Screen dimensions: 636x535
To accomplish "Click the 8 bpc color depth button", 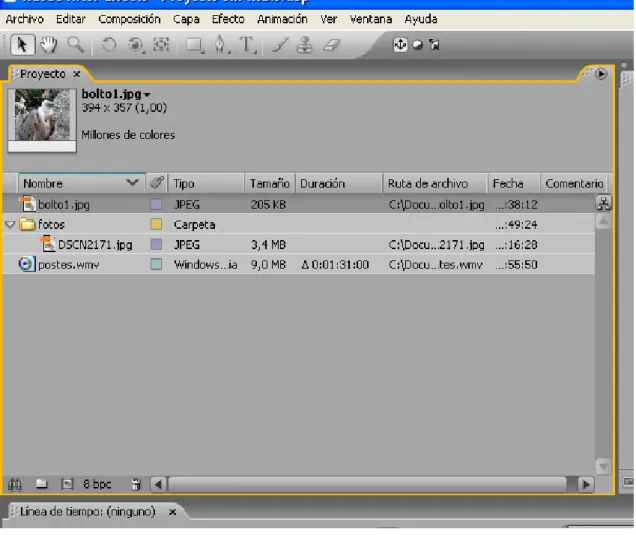I will (97, 484).
